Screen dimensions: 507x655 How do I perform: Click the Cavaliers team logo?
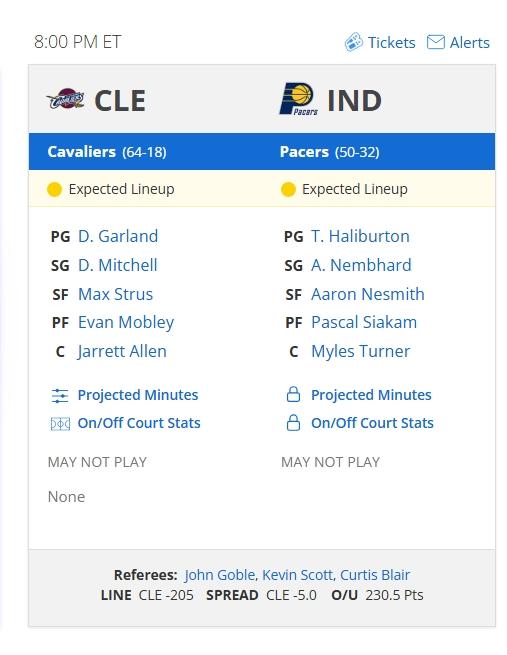65,99
